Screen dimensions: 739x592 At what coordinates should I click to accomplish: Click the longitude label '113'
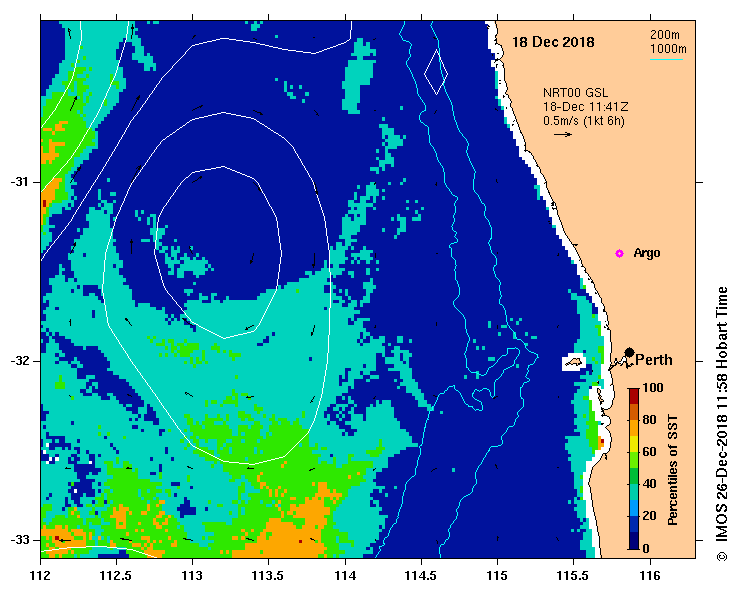tap(192, 576)
